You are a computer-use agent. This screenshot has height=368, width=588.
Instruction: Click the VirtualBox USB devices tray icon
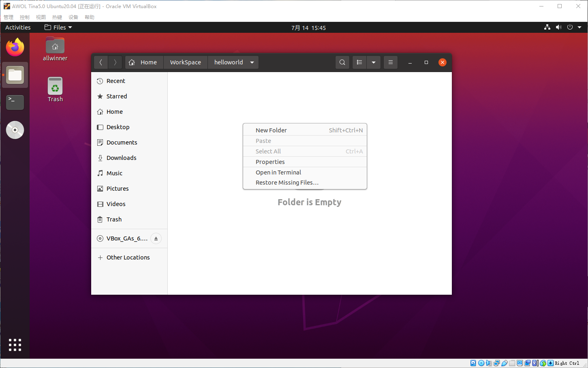tap(504, 363)
